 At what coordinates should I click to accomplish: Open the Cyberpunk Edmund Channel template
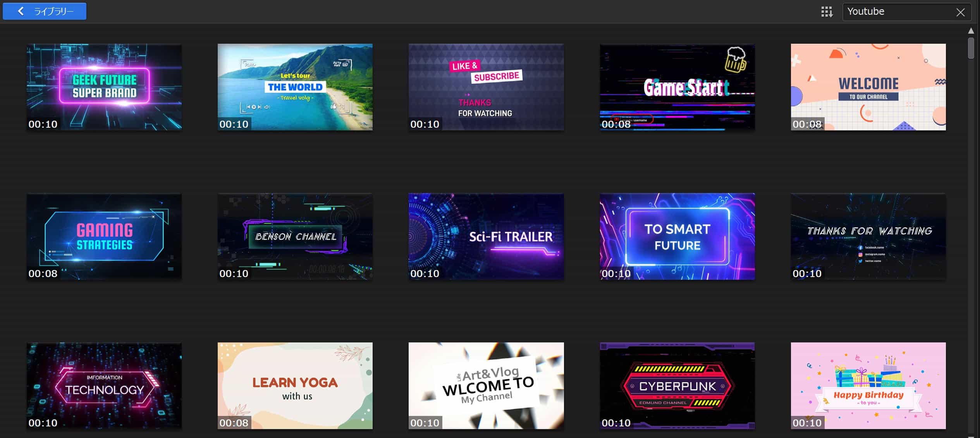(677, 385)
